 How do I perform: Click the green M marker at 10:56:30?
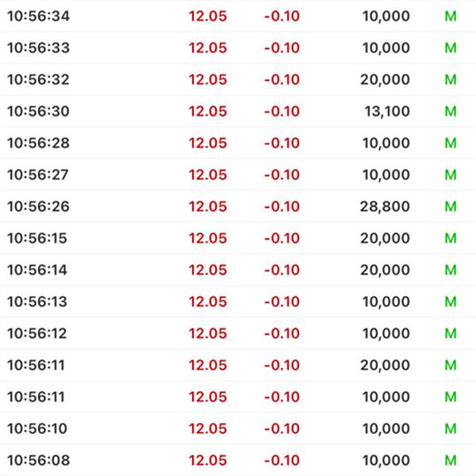pos(451,111)
